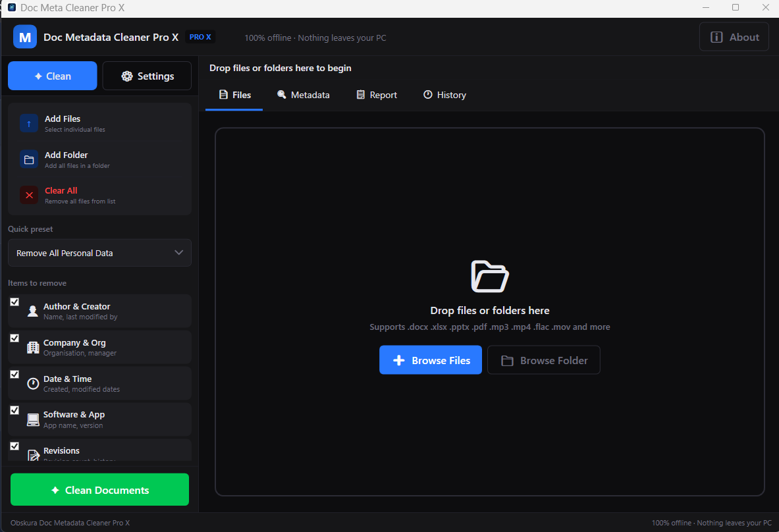The image size is (779, 532).
Task: Click the status bar '100% offline' text at right
Action: tap(712, 523)
